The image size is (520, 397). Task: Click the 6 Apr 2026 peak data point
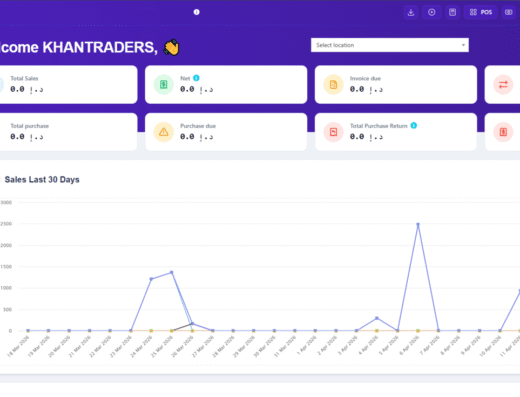418,224
